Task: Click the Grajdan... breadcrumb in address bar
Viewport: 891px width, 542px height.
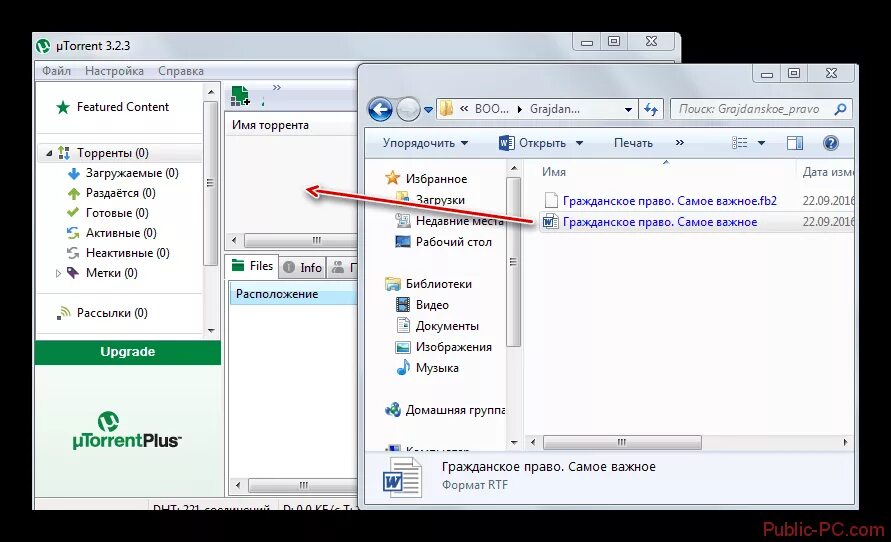Action: click(555, 109)
